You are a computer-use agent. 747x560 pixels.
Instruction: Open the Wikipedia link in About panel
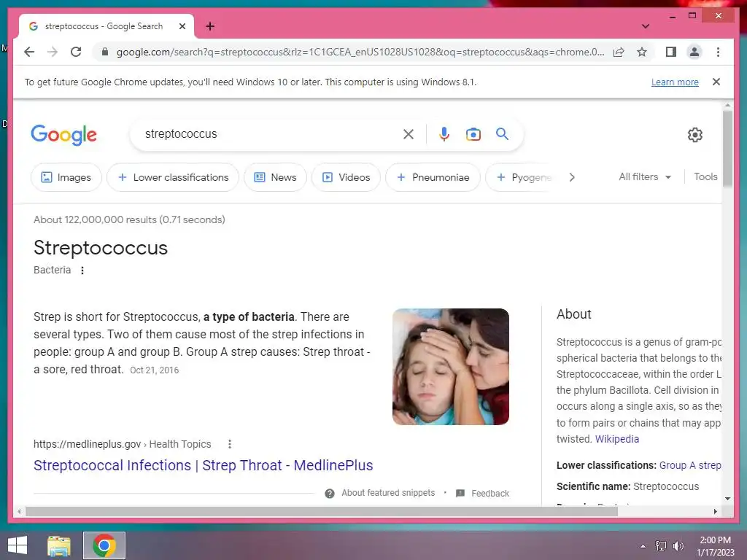pyautogui.click(x=617, y=439)
